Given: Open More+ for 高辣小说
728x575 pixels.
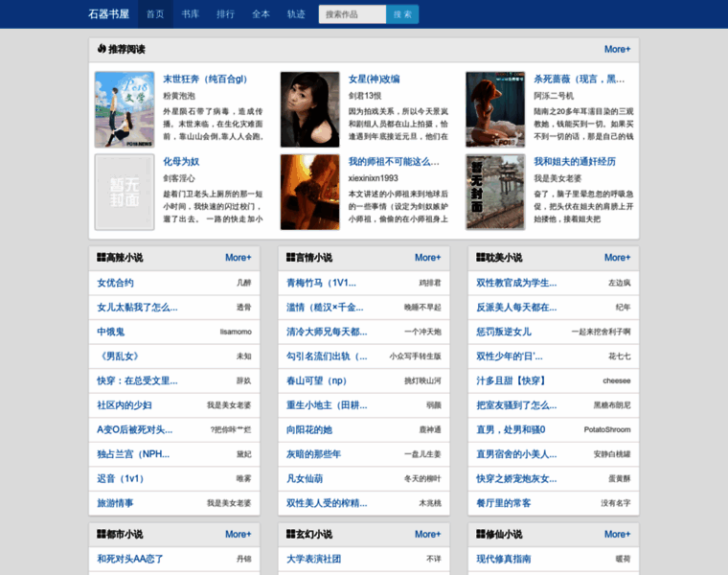Looking at the screenshot, I should point(239,257).
